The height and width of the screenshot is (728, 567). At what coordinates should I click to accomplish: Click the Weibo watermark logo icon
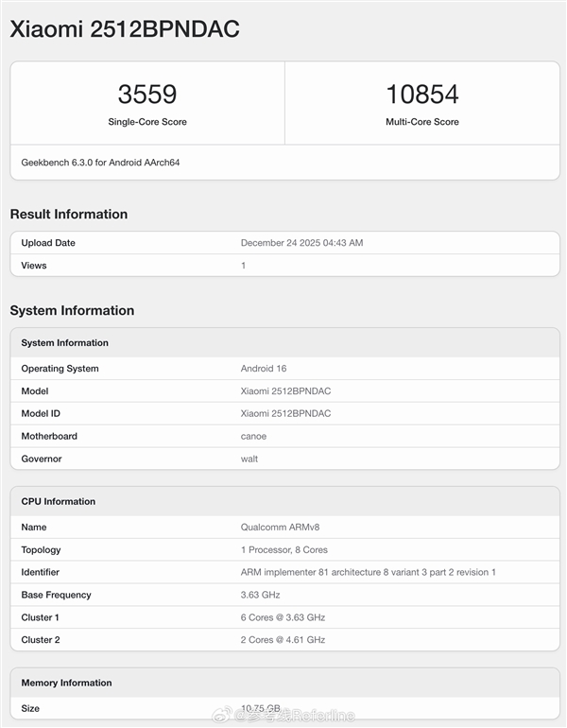click(221, 716)
